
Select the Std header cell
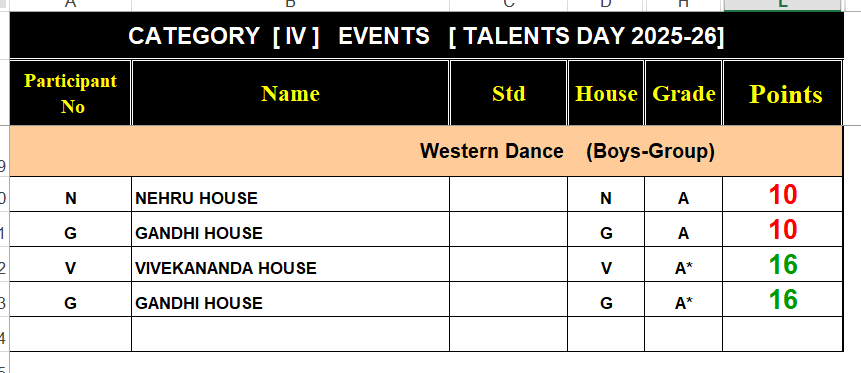tap(508, 93)
